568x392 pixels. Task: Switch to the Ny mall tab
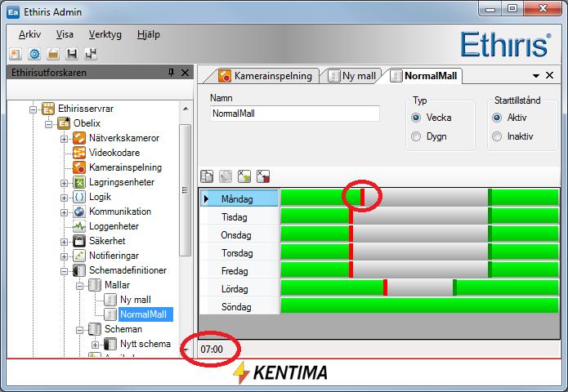point(352,76)
